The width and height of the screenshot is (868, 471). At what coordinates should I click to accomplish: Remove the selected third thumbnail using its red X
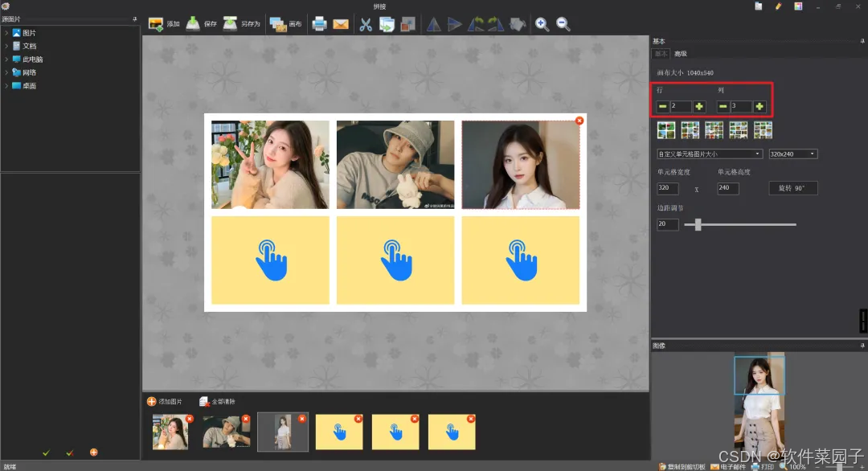(301, 419)
